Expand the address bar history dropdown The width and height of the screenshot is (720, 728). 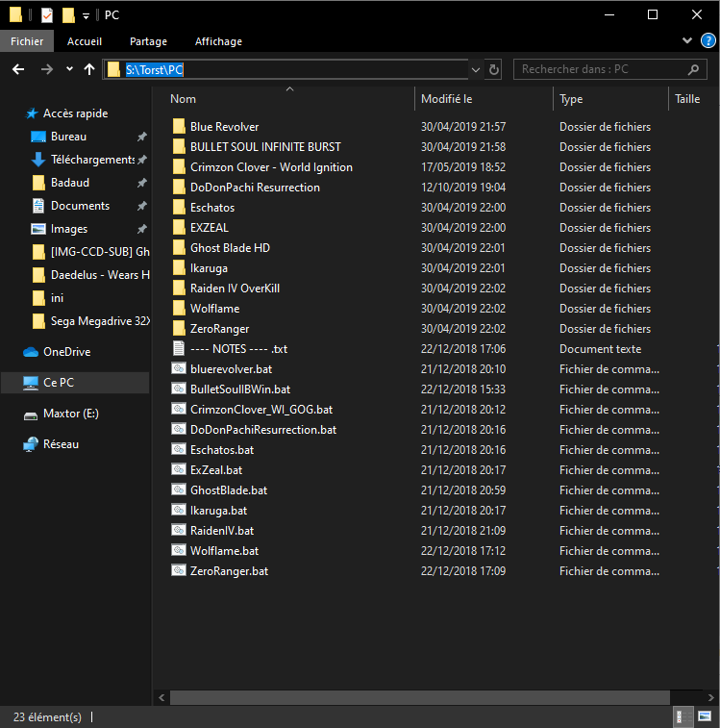tap(476, 69)
